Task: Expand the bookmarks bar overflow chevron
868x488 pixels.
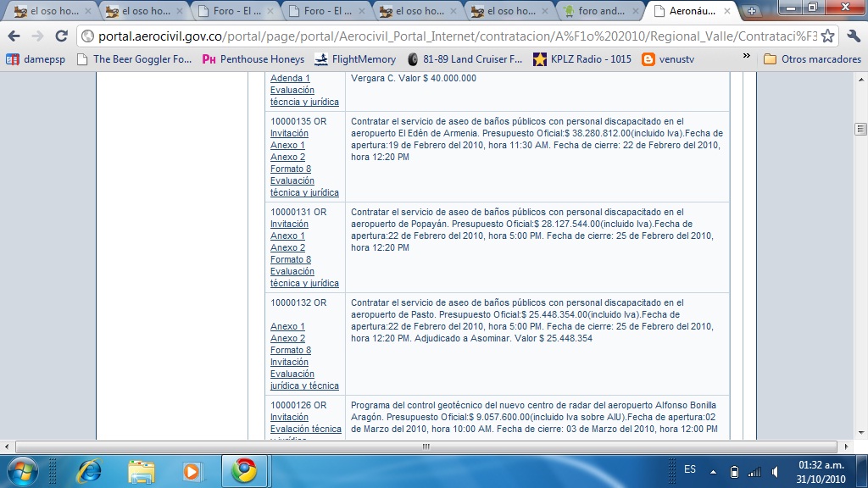Action: pos(746,58)
